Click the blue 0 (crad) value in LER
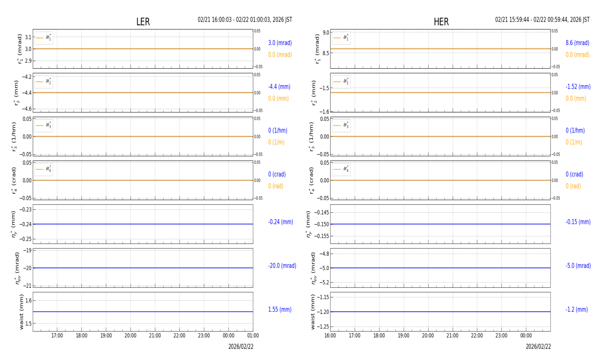 click(277, 174)
